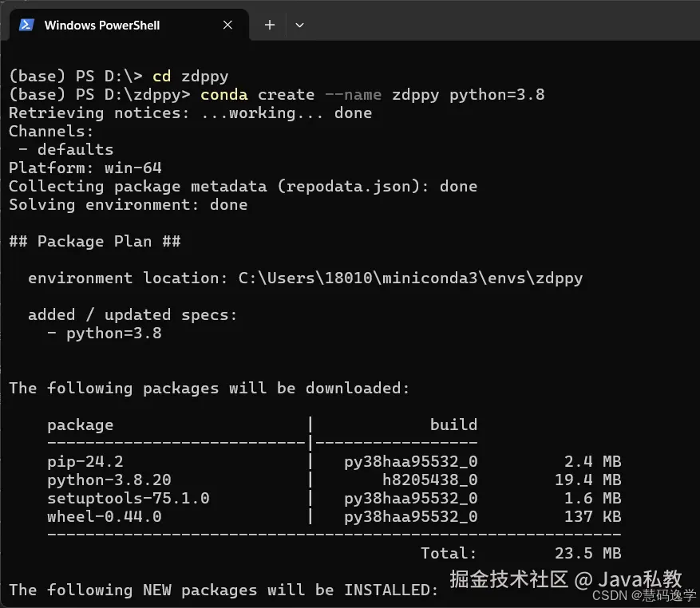Click the PowerShell icon on the tab
Image resolution: width=700 pixels, height=608 pixels.
pyautogui.click(x=26, y=25)
